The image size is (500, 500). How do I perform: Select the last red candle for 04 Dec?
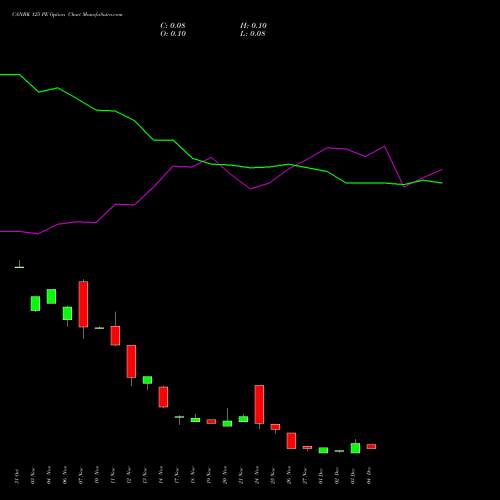[371, 446]
